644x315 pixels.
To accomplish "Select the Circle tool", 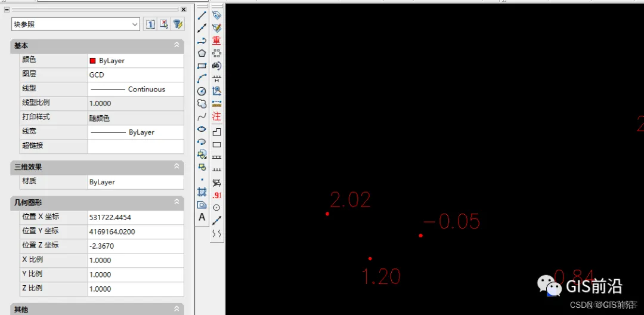I will [202, 91].
